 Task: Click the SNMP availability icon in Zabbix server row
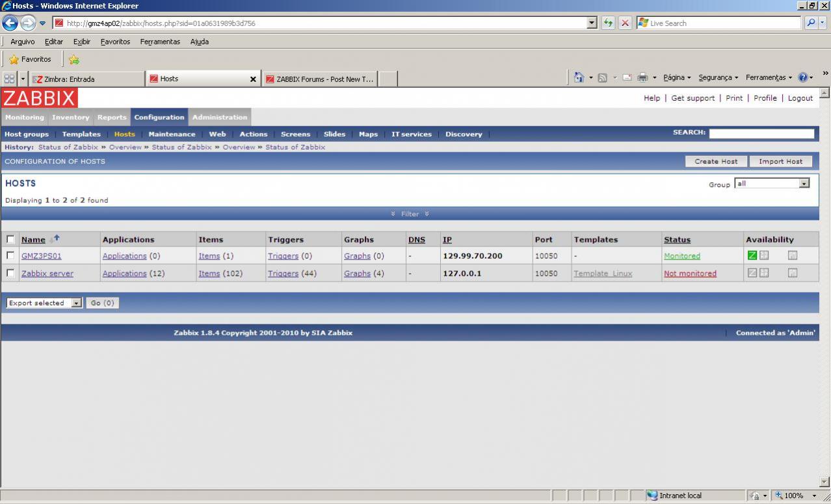tap(764, 273)
